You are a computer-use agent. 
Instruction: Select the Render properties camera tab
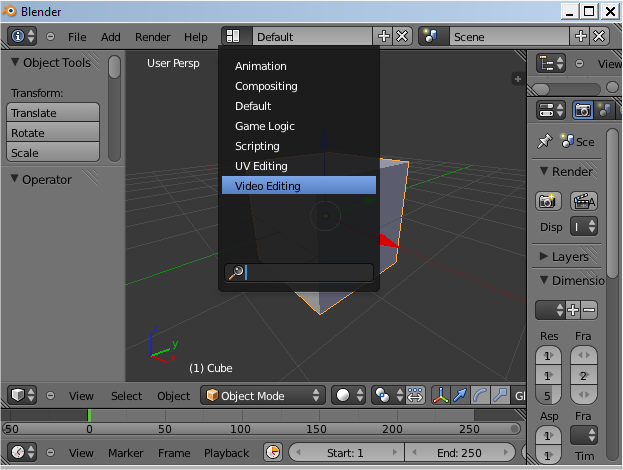583,110
